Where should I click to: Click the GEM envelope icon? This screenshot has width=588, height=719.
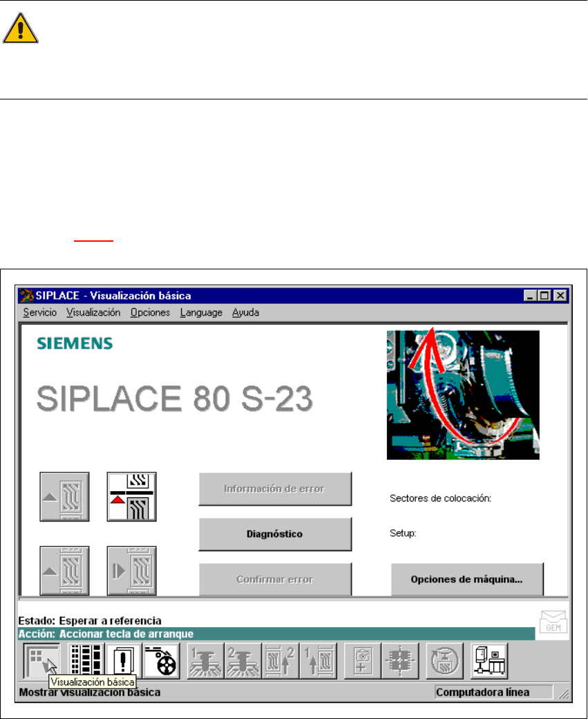point(553,622)
